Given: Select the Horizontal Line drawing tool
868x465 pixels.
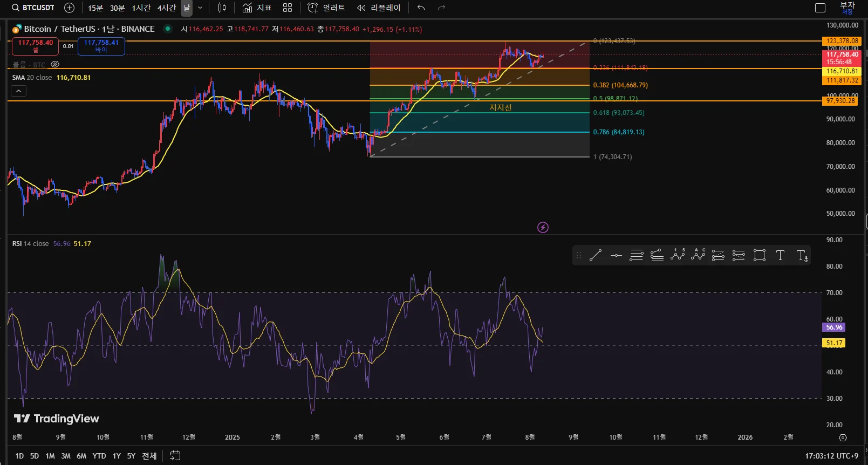Looking at the screenshot, I should (x=616, y=255).
